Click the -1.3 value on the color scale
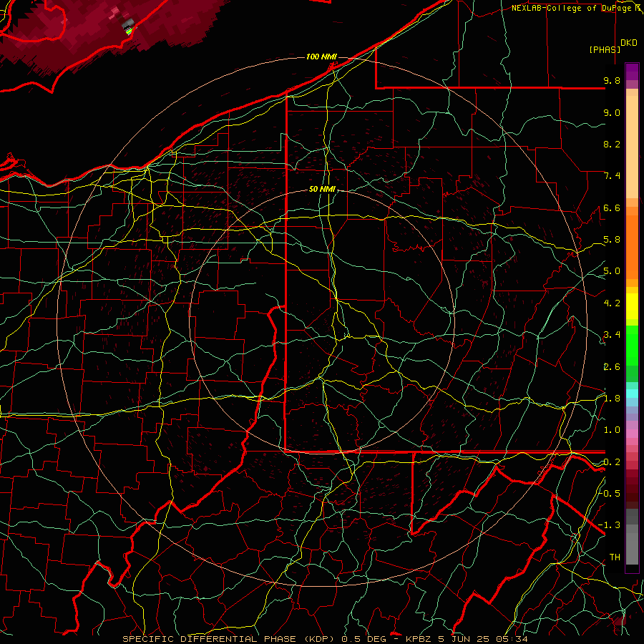Viewport: 644px width, 644px height. coord(610,525)
